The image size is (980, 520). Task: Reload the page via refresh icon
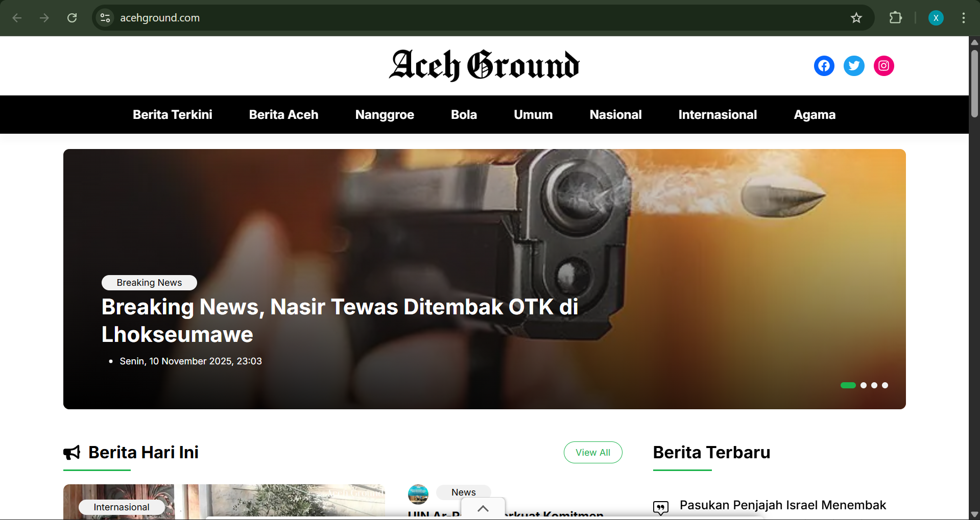tap(72, 17)
